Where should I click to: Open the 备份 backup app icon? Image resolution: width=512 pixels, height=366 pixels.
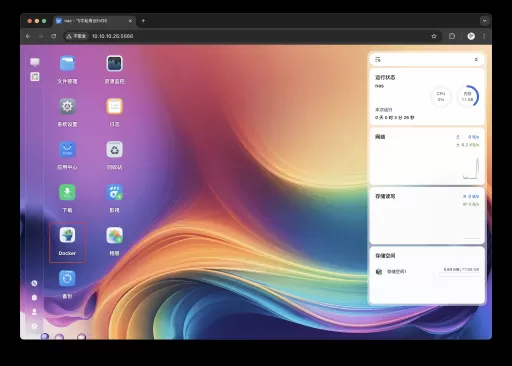pos(67,278)
